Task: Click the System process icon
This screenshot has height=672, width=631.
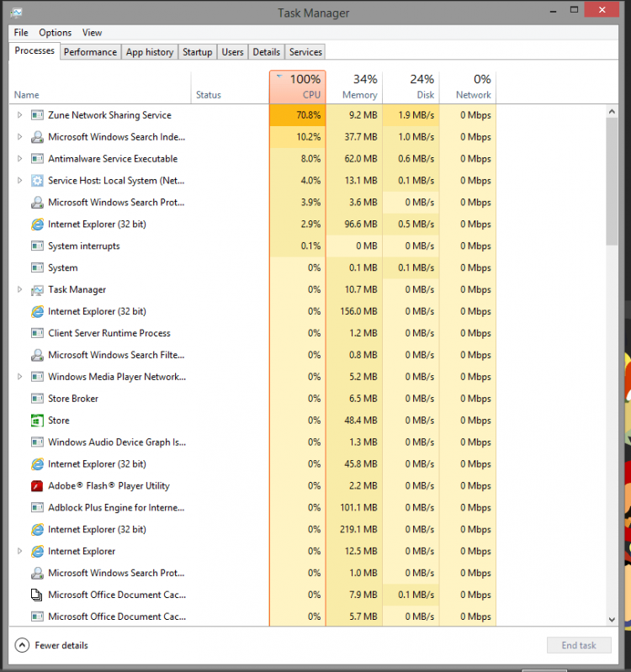Action: tap(37, 267)
